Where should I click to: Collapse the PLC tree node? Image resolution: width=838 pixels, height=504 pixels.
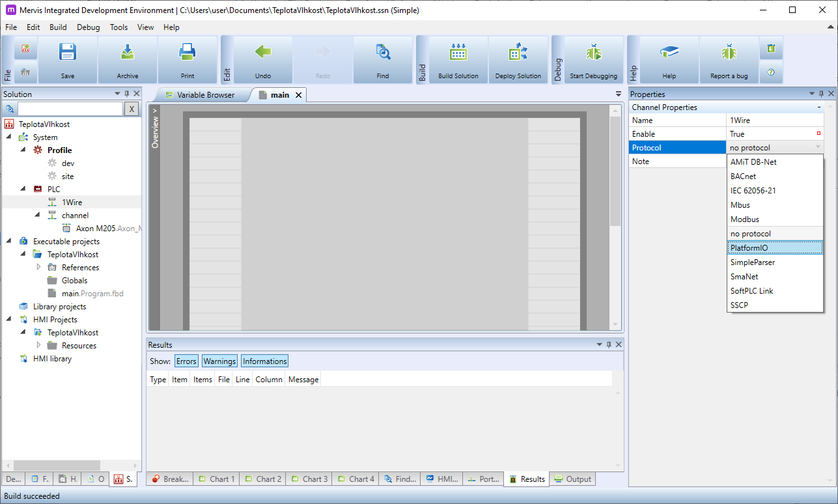point(23,189)
